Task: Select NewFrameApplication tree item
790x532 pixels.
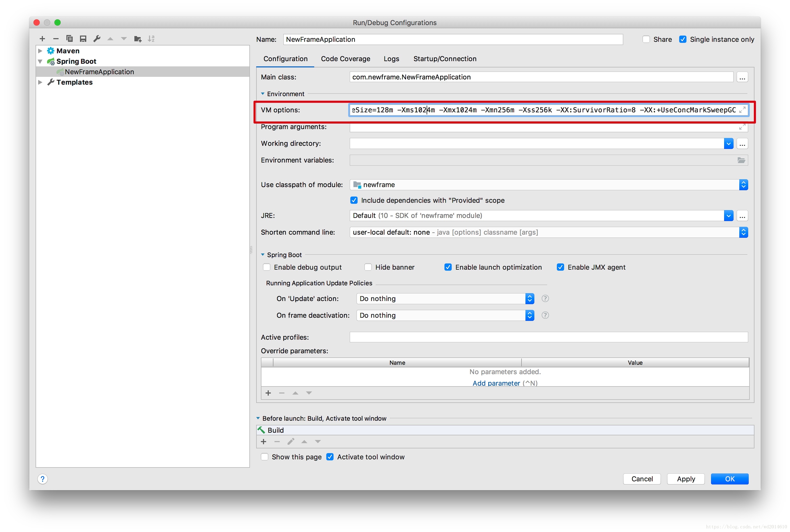Action: tap(100, 71)
